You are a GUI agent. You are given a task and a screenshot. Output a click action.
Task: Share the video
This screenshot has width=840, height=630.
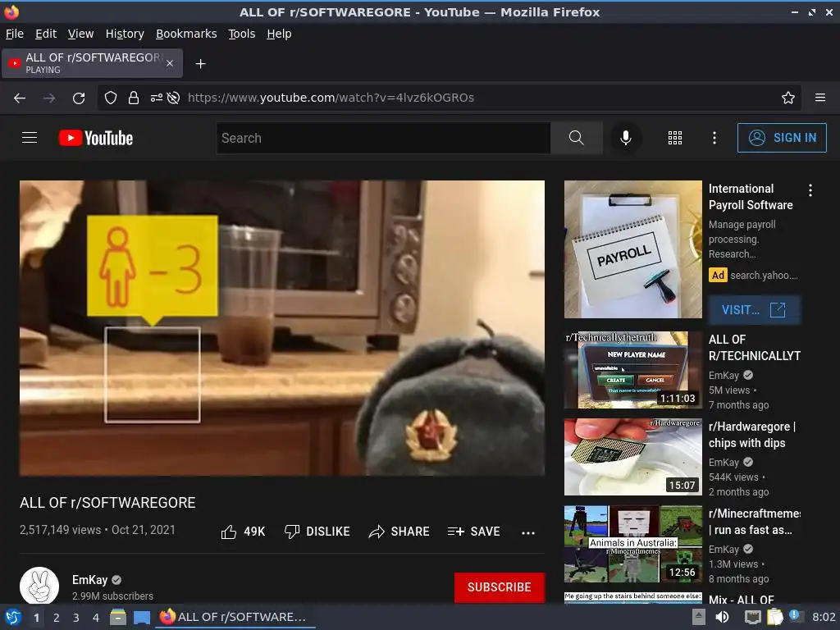[x=399, y=532]
